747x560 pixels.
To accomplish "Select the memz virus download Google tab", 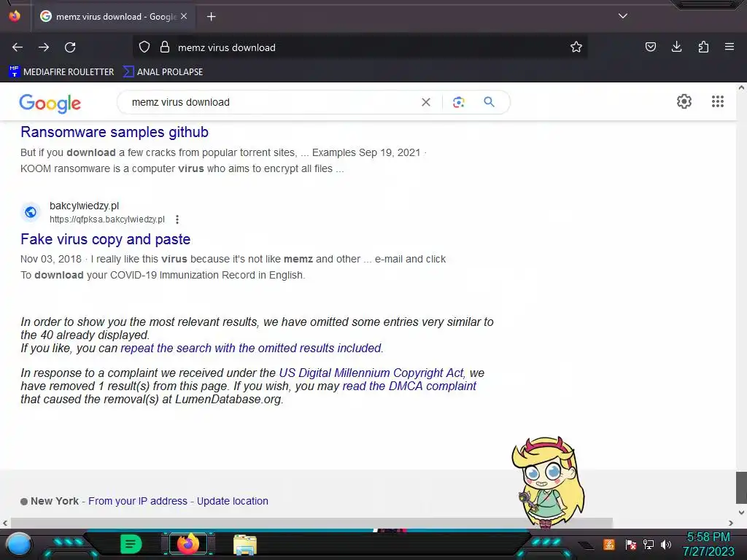I will (113, 17).
